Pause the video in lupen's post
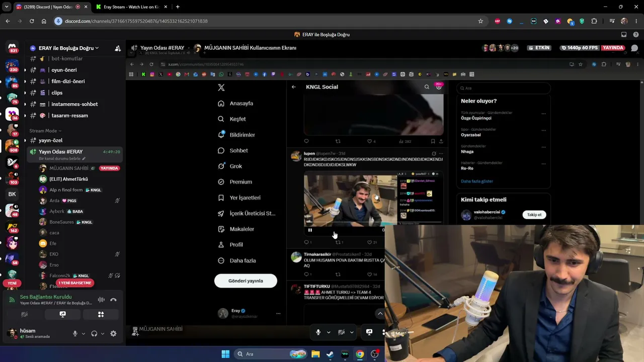Screen dimensions: 644x362 click(310, 230)
